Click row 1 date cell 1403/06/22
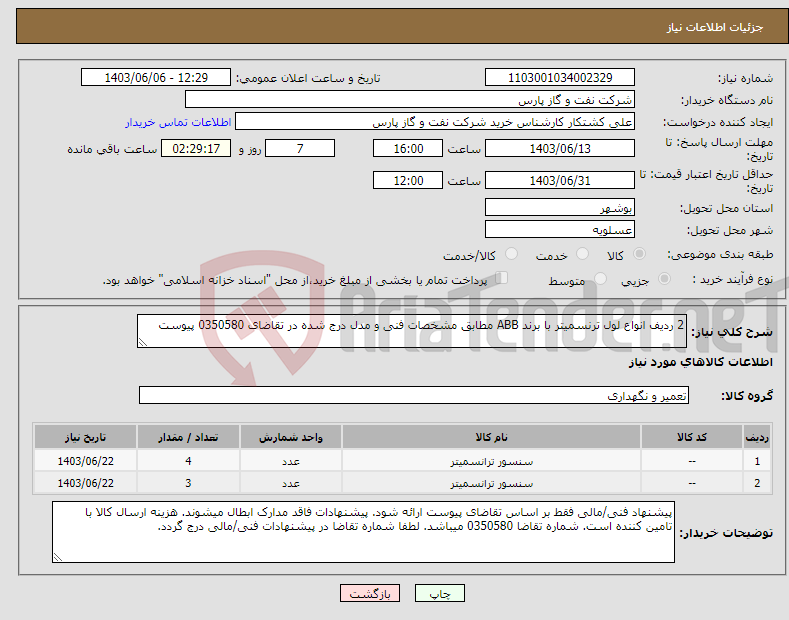Screen dimensions: 789x620 [86, 461]
